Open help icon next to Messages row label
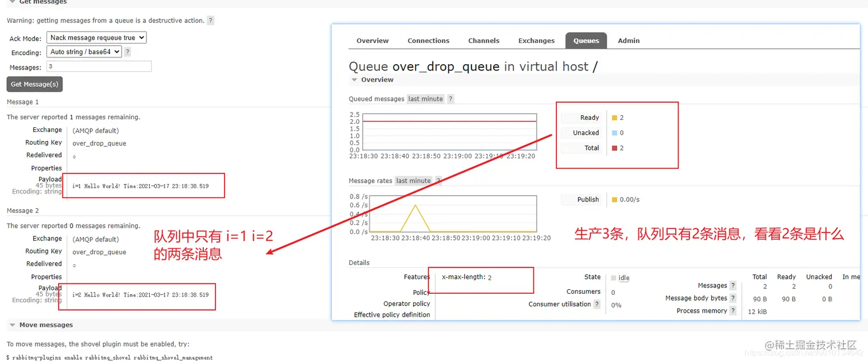 [x=733, y=286]
